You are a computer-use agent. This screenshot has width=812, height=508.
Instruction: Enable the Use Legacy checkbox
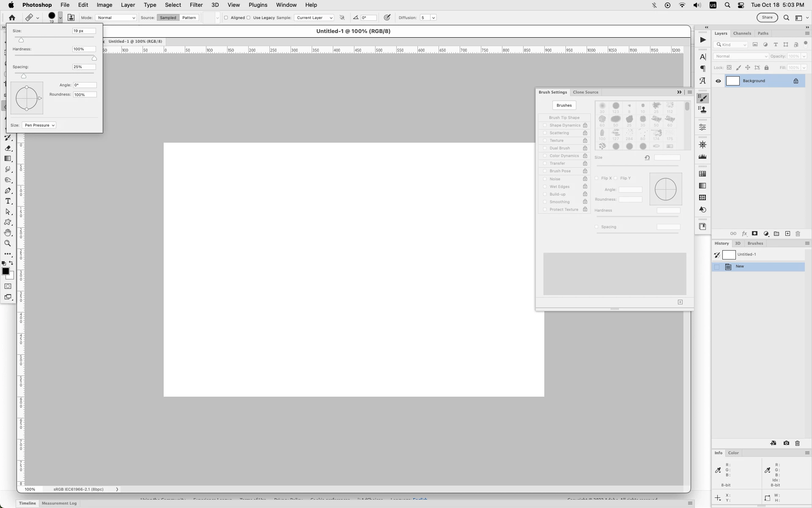249,18
